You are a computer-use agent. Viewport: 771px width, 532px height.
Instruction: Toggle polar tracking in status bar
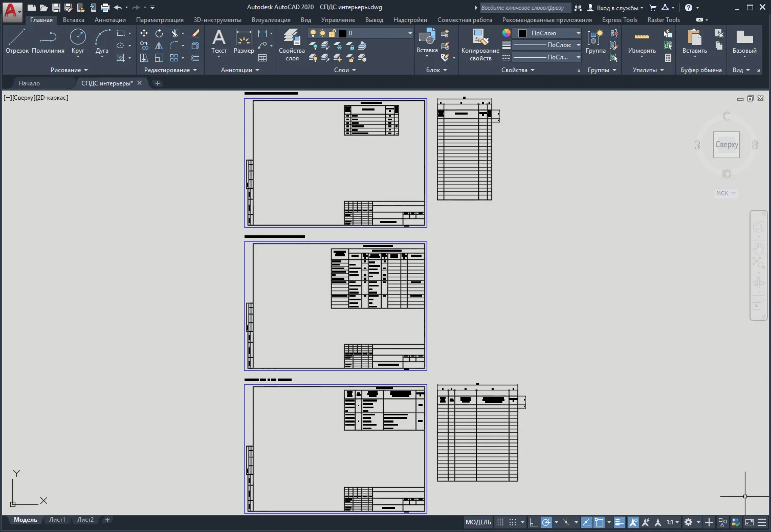546,522
